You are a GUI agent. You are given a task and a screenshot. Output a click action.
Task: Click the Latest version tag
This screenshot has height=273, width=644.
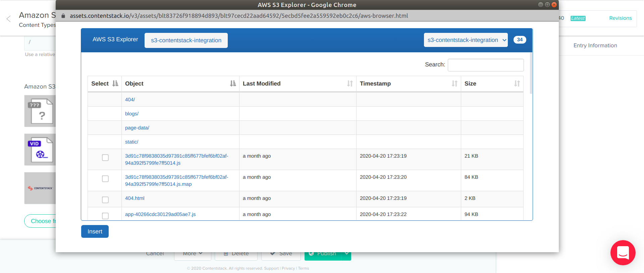click(x=578, y=18)
